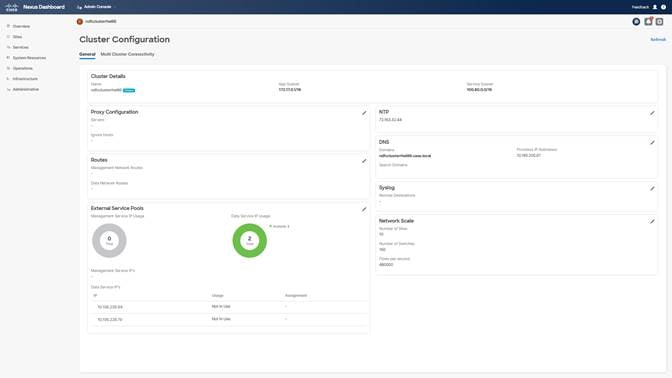Image resolution: width=672 pixels, height=378 pixels.
Task: Click Nexus Dashboard title
Action: (x=44, y=7)
